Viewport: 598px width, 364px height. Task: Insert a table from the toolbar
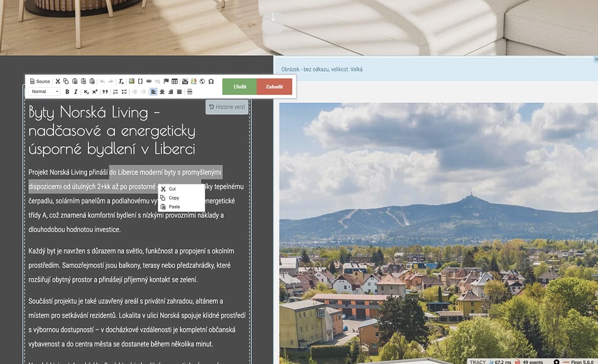coord(175,82)
